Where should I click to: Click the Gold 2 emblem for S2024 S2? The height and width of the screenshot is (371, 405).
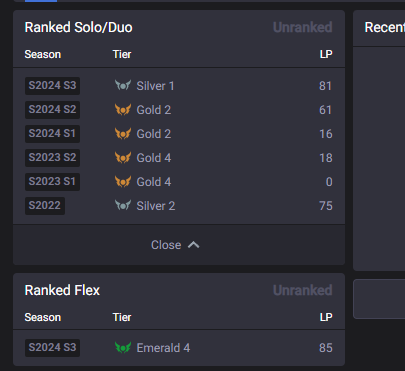tap(123, 109)
